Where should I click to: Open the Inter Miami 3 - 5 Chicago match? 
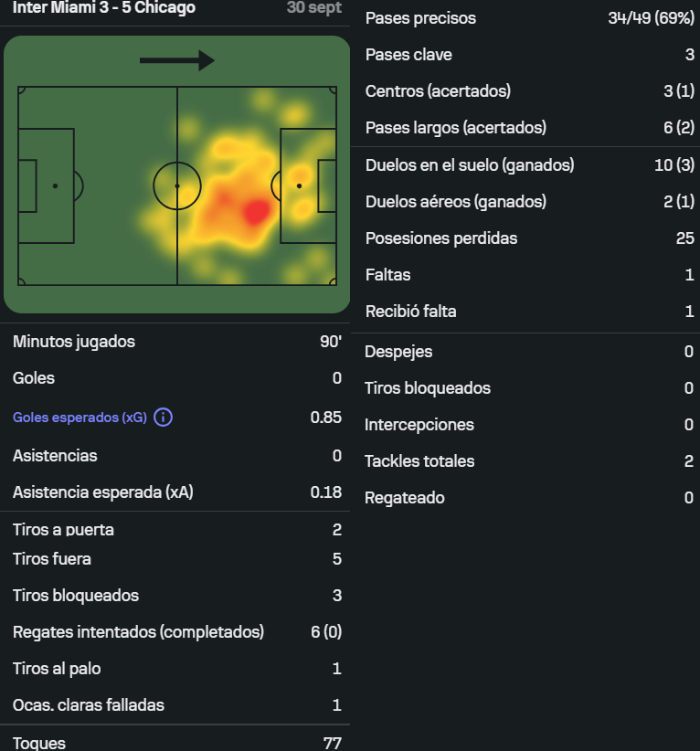coord(104,8)
